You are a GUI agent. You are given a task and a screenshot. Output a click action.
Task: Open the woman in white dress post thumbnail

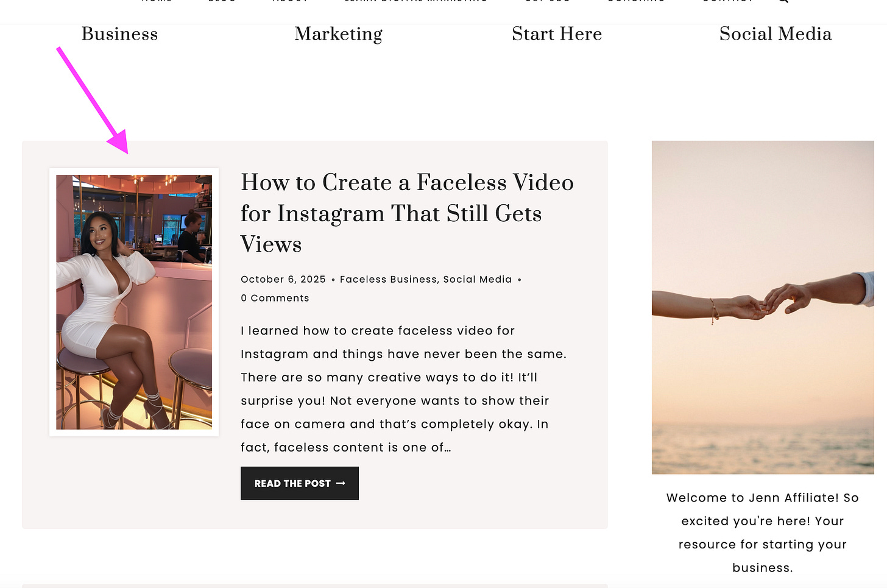click(x=134, y=302)
